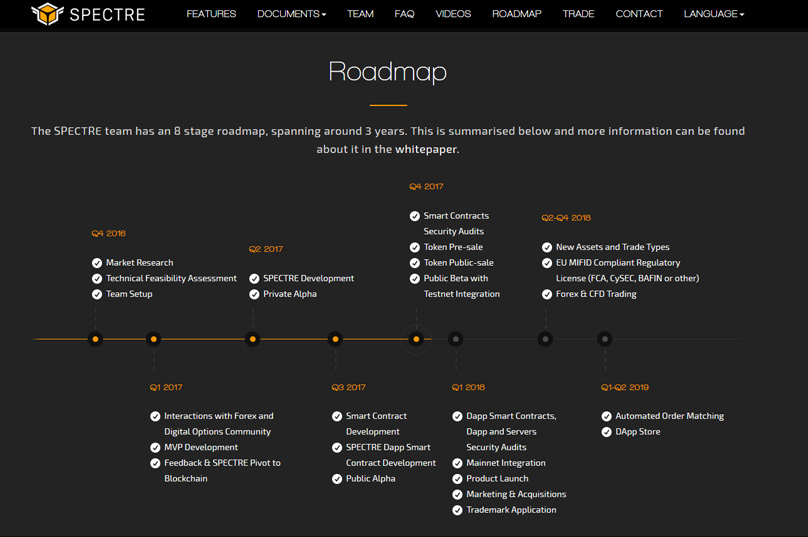Click the Mainnet Integration text
The height and width of the screenshot is (537, 808).
point(506,463)
